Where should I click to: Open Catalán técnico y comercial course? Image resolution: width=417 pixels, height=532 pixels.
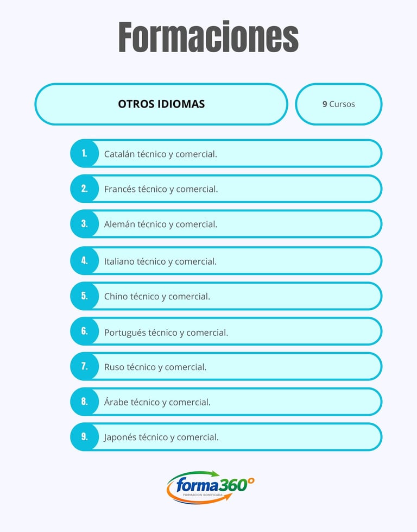226,153
